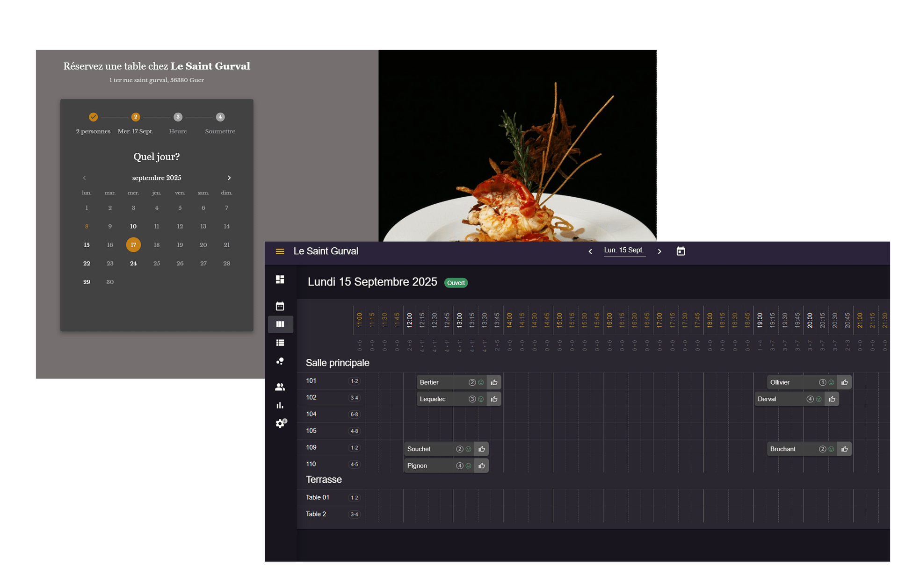Screen dimensions: 898x588
Task: Switch to the list view icon in the sidebar
Action: point(280,343)
